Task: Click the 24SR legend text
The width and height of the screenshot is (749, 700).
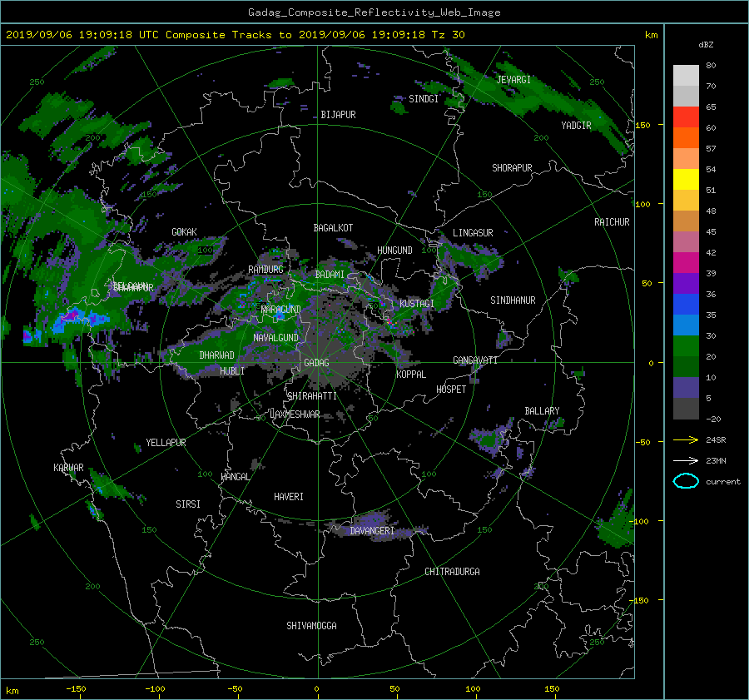Action: coord(716,439)
